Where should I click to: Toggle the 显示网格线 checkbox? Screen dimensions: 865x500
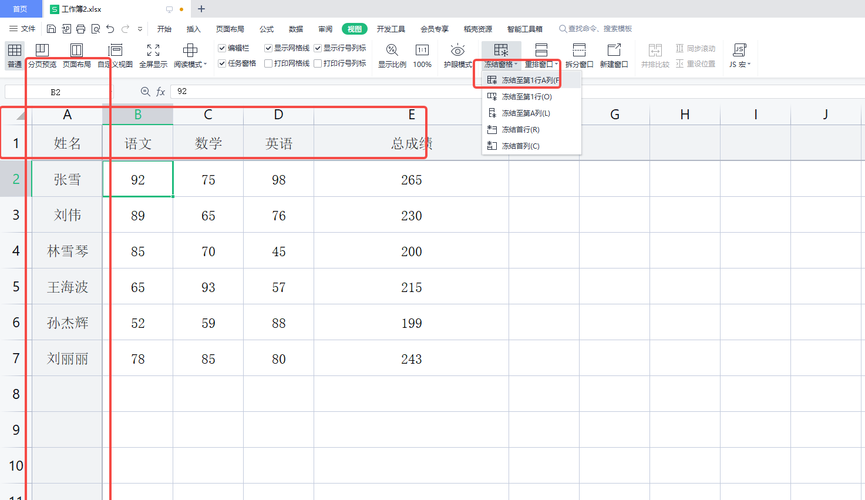pos(268,48)
